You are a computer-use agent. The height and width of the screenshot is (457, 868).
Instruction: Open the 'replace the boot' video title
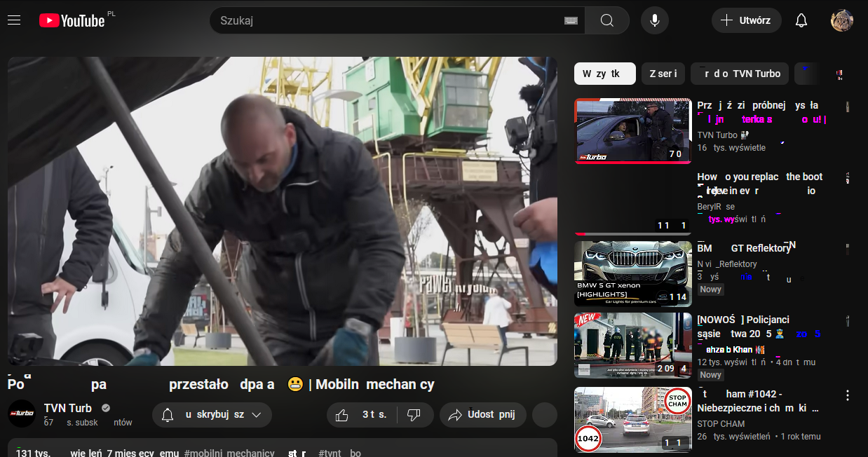pyautogui.click(x=760, y=184)
